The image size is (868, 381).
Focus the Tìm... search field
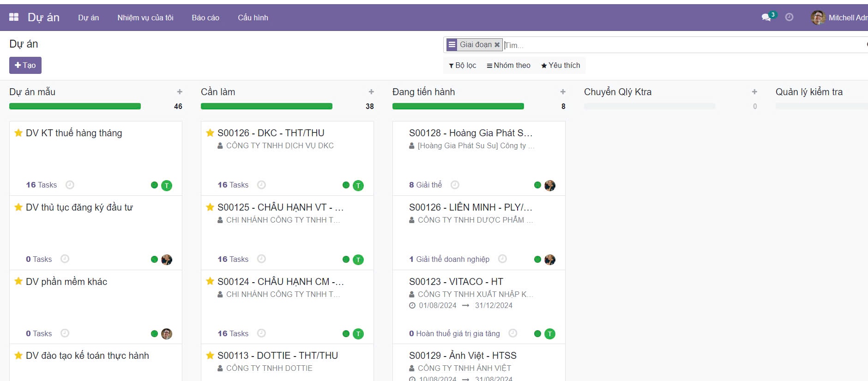[646, 45]
